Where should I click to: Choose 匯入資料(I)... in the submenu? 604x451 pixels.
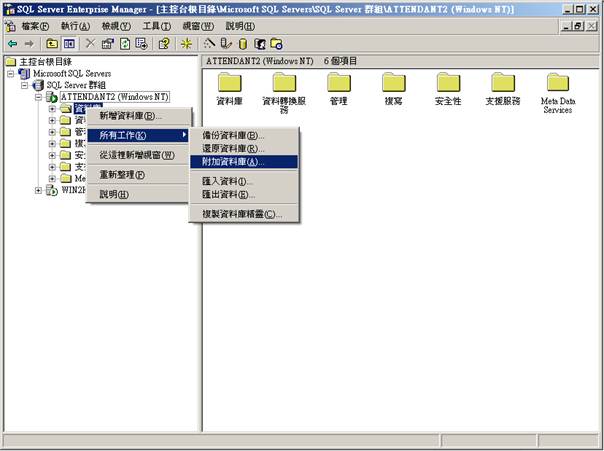(244, 181)
